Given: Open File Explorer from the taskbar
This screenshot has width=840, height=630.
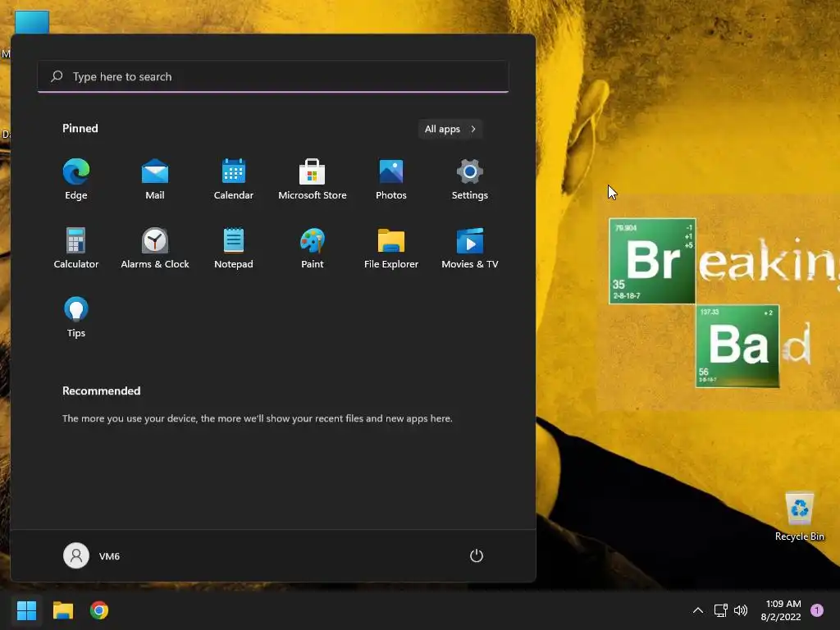Looking at the screenshot, I should [62, 610].
